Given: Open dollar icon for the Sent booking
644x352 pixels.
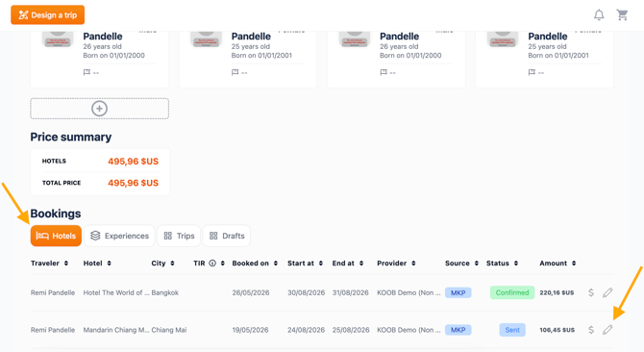Looking at the screenshot, I should [591, 330].
